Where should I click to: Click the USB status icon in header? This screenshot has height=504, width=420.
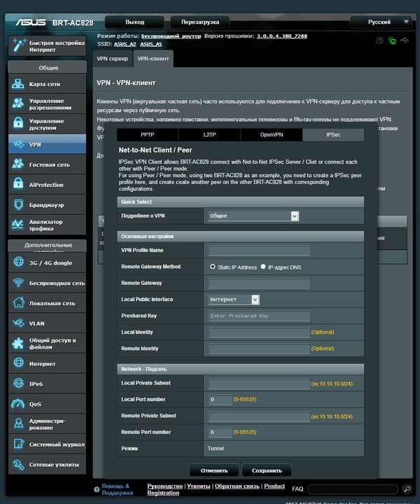(405, 40)
